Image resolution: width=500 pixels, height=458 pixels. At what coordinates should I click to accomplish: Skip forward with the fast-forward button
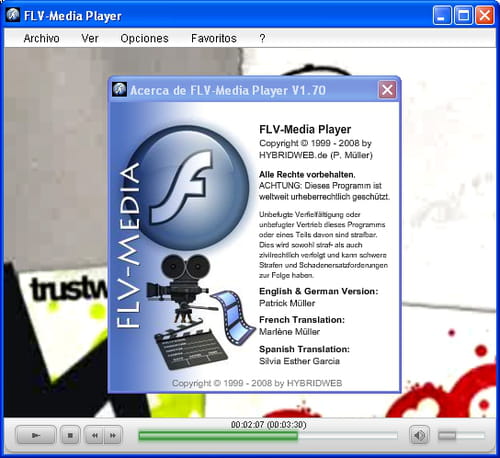pos(113,435)
